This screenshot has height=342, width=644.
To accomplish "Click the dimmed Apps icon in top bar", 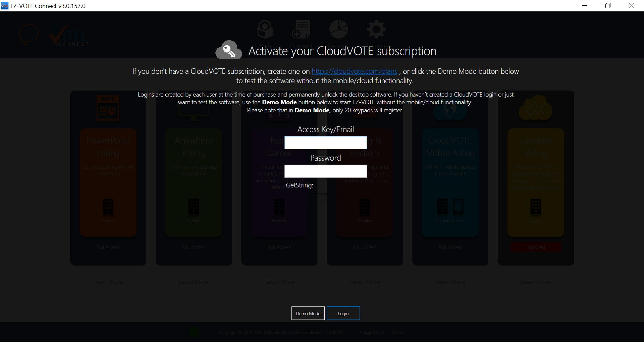I will click(x=265, y=30).
